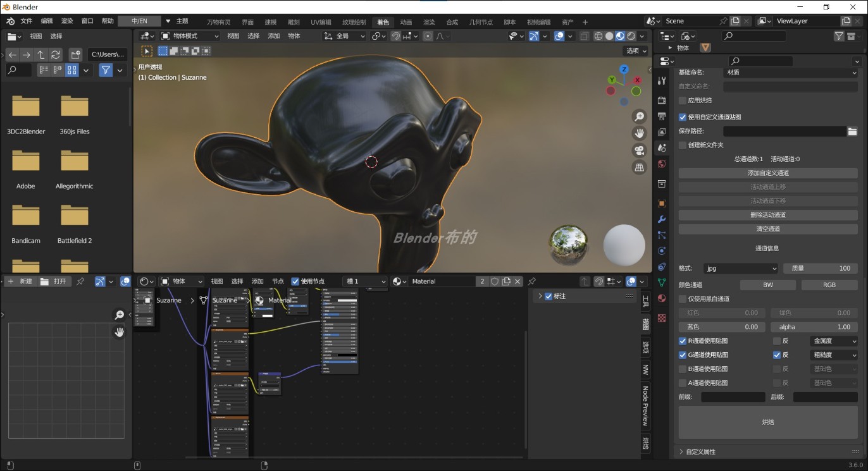
Task: Select solid viewport shading icon
Action: (x=609, y=36)
